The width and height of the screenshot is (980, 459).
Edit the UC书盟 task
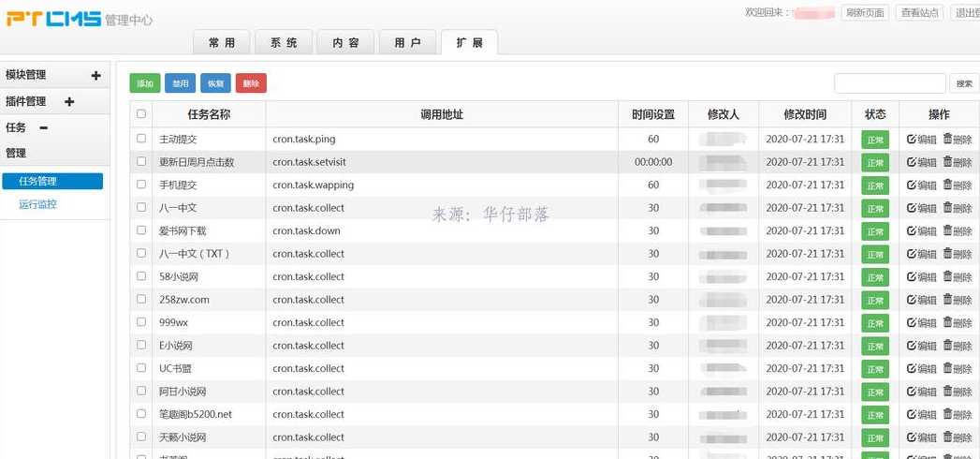click(922, 368)
